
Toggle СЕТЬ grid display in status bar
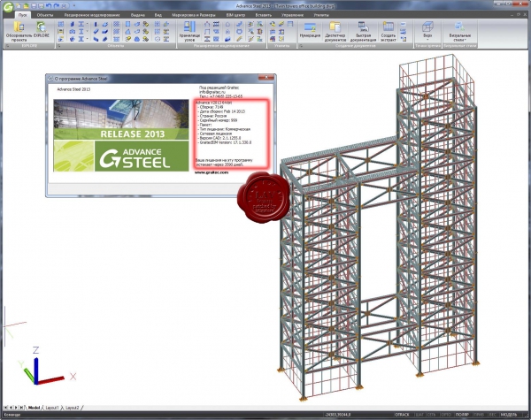432,415
